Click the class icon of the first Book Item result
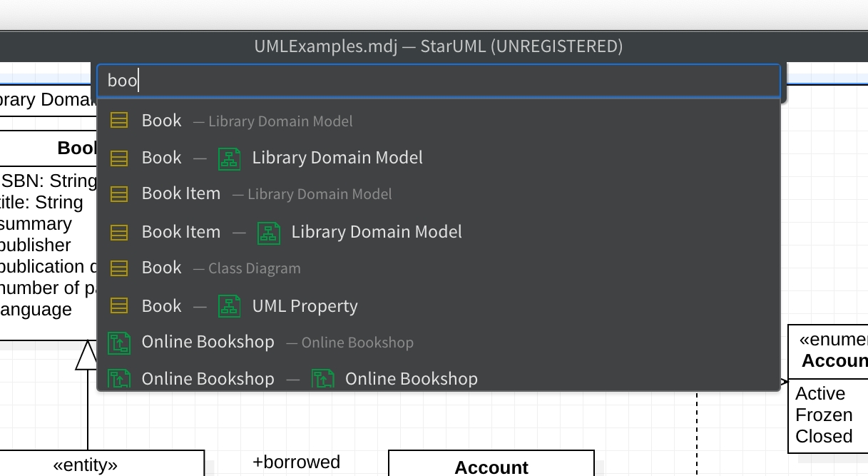Screen dimensions: 868x476 (119, 194)
